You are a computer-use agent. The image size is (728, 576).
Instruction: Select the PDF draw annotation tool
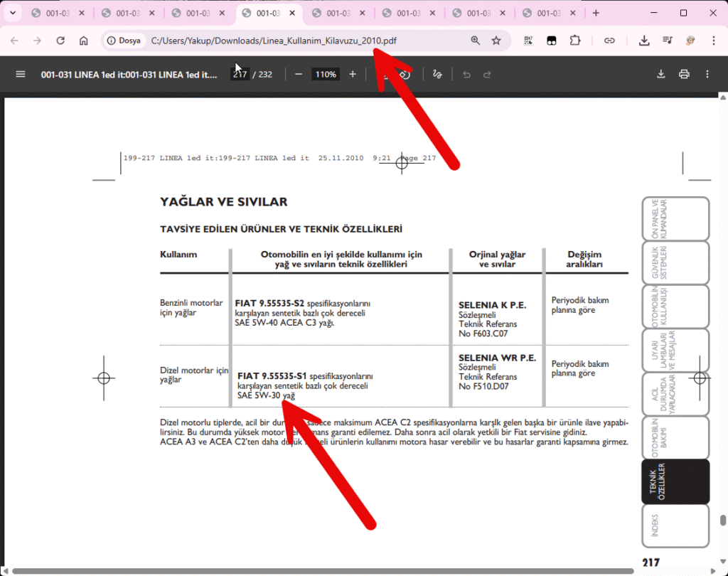coord(437,74)
